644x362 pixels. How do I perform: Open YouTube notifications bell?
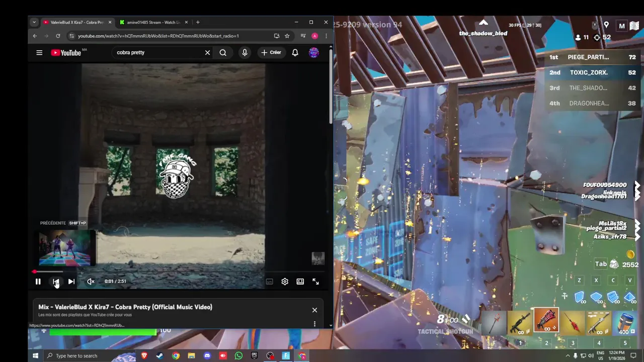[295, 52]
